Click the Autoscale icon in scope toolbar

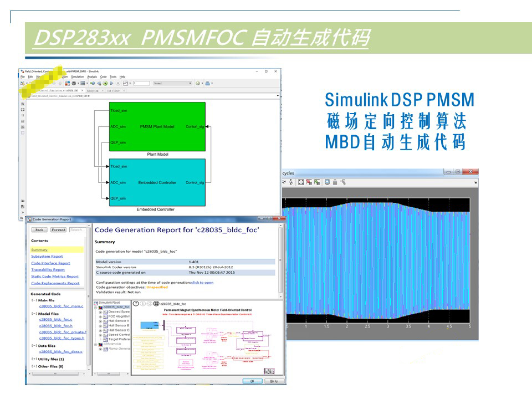pos(301,182)
